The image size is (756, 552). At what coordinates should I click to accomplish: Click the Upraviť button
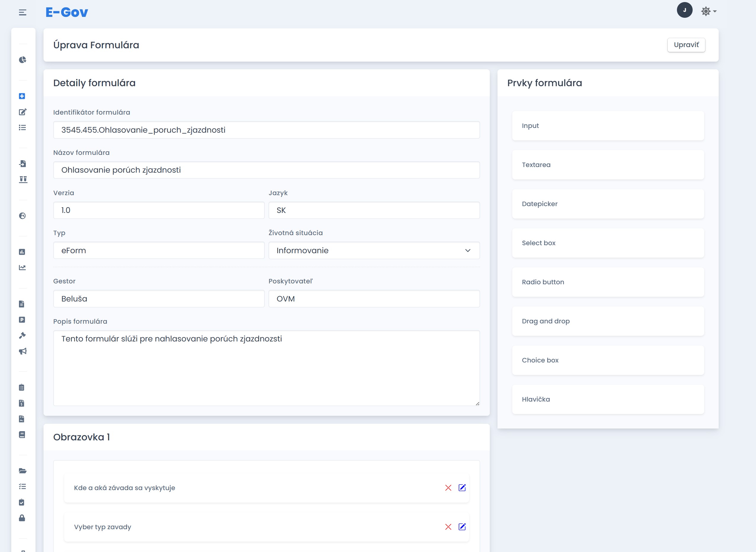pyautogui.click(x=686, y=45)
